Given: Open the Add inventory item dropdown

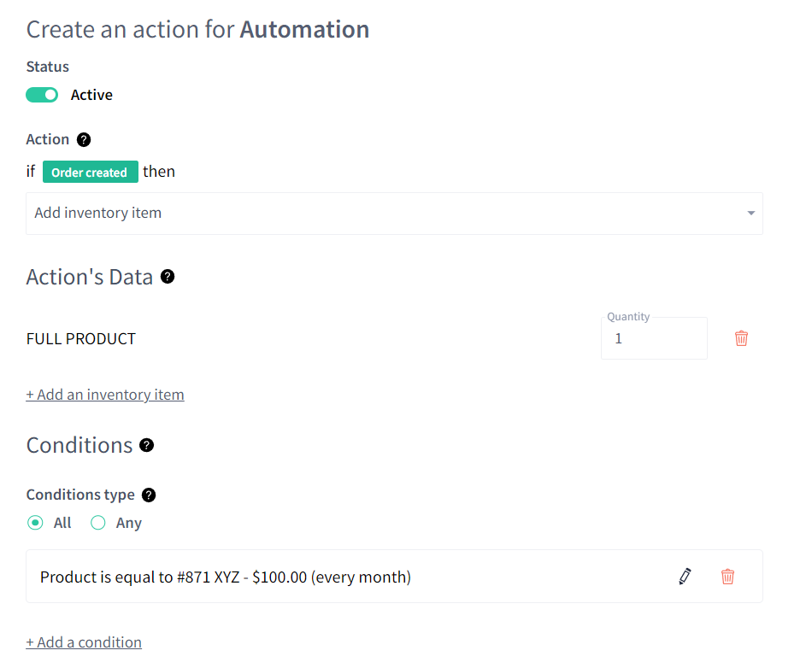Looking at the screenshot, I should tap(394, 214).
